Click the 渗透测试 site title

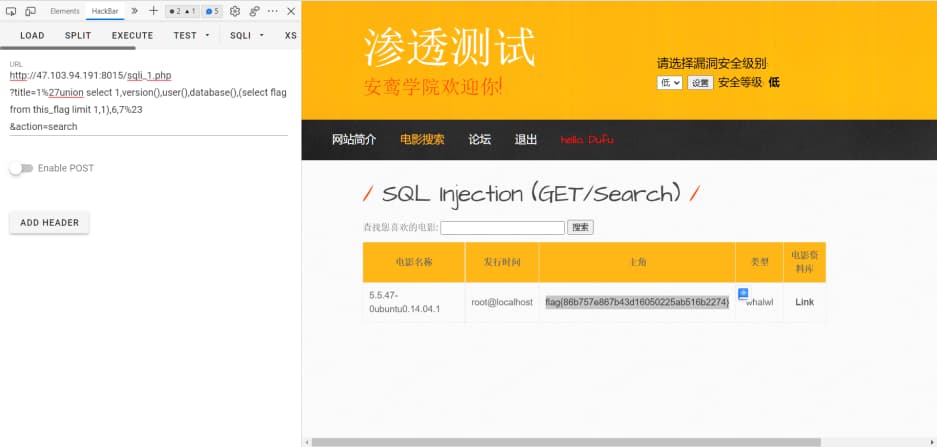click(449, 48)
